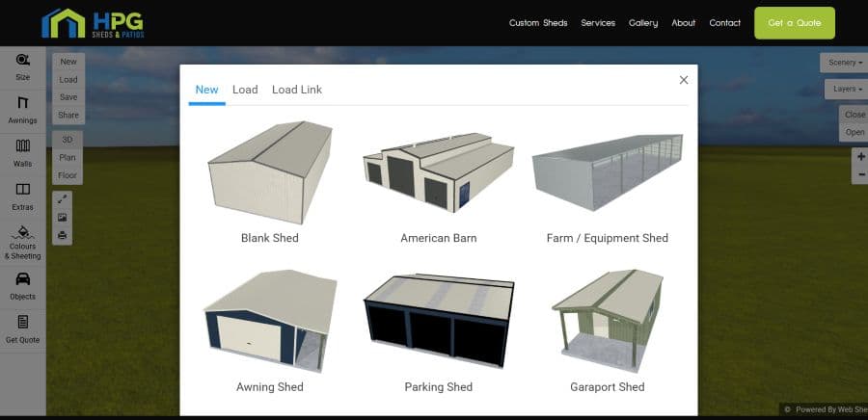The height and width of the screenshot is (420, 868).
Task: Click the Save button
Action: (x=68, y=97)
